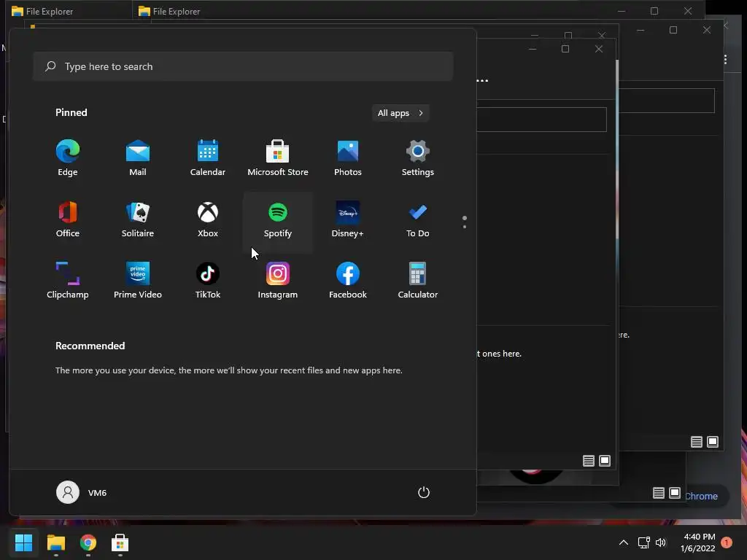The height and width of the screenshot is (560, 747).
Task: Open the Prime Video app
Action: (x=138, y=281)
